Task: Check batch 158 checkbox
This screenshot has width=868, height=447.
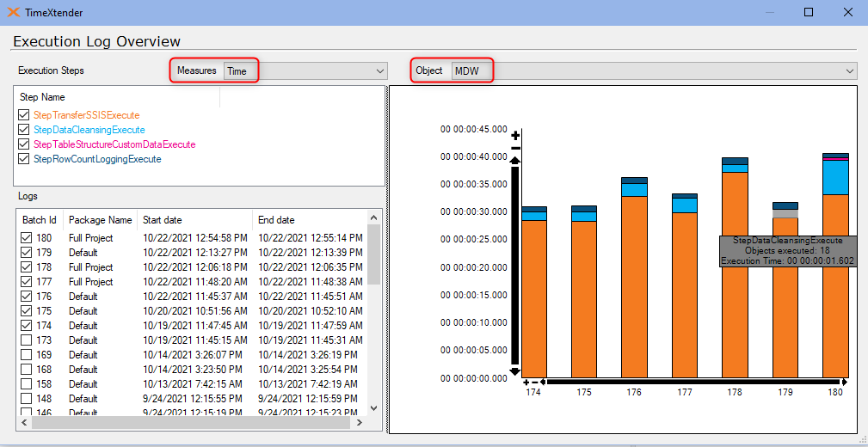Action: (26, 383)
